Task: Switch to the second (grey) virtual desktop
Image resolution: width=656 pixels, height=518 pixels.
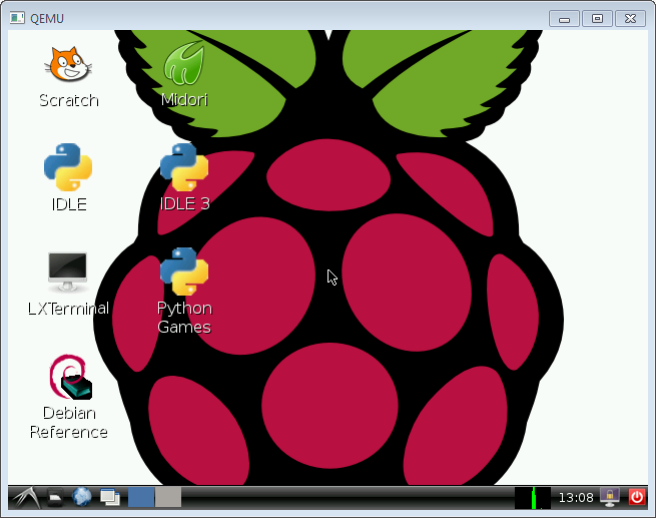Action: click(168, 497)
